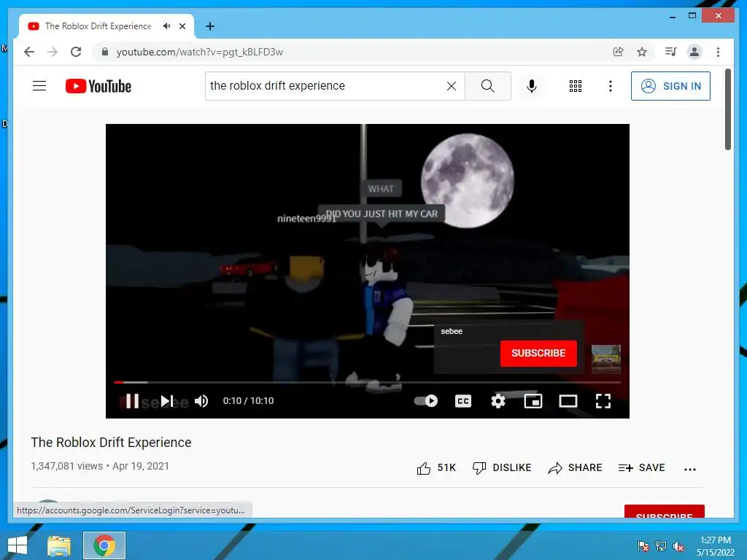Open Action Center flag tray icon
The image size is (747, 560).
pyautogui.click(x=643, y=547)
